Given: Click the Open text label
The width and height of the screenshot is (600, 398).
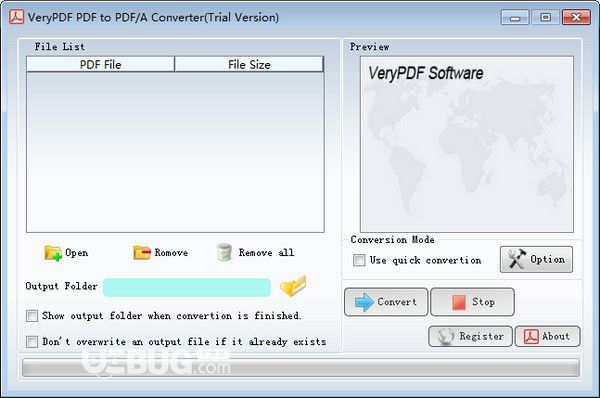Looking at the screenshot, I should 77,253.
